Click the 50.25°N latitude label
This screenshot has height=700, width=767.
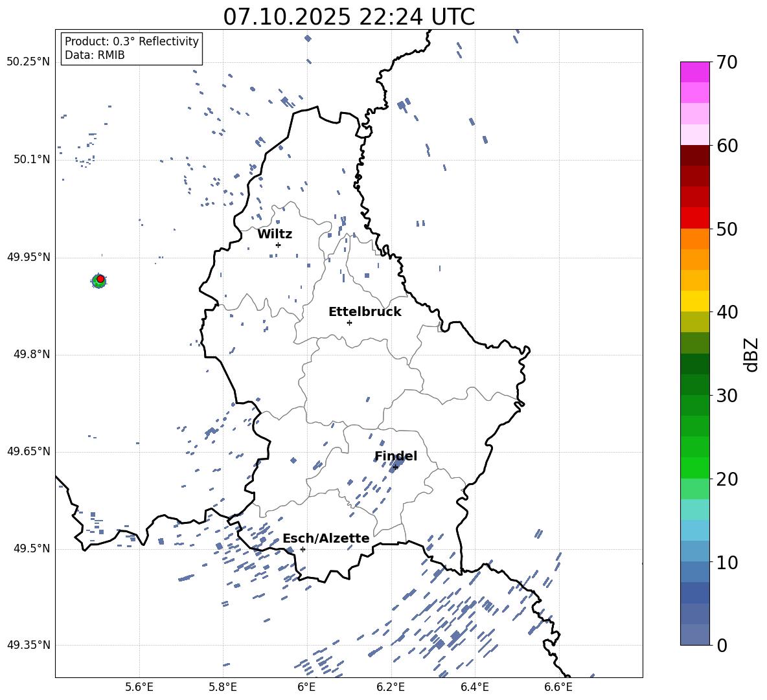(x=29, y=62)
